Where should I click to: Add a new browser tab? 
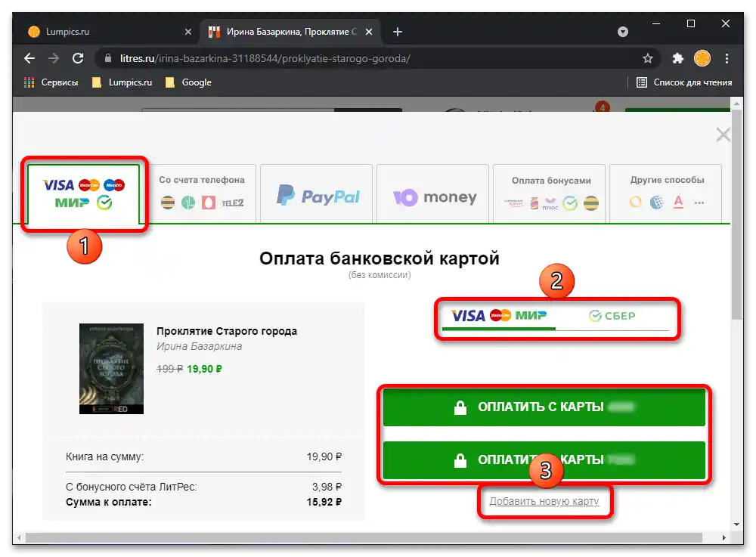tap(398, 32)
